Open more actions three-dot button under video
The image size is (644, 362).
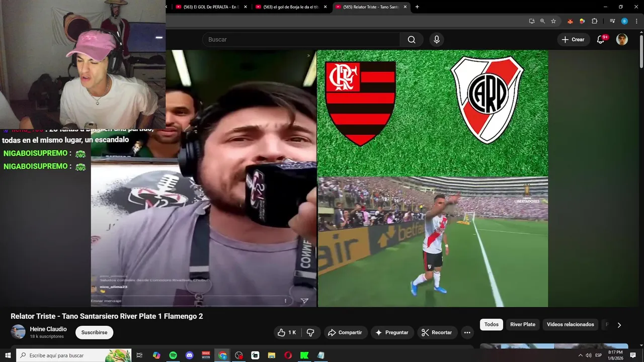click(467, 332)
